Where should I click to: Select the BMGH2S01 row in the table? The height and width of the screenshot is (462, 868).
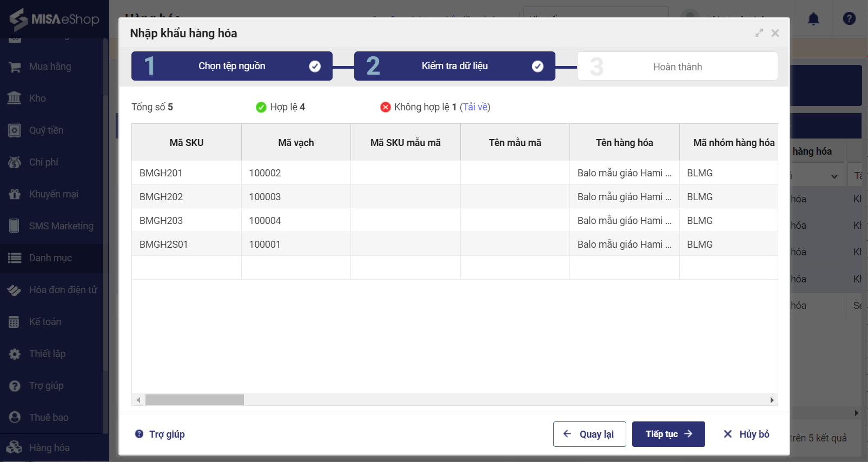pos(163,245)
